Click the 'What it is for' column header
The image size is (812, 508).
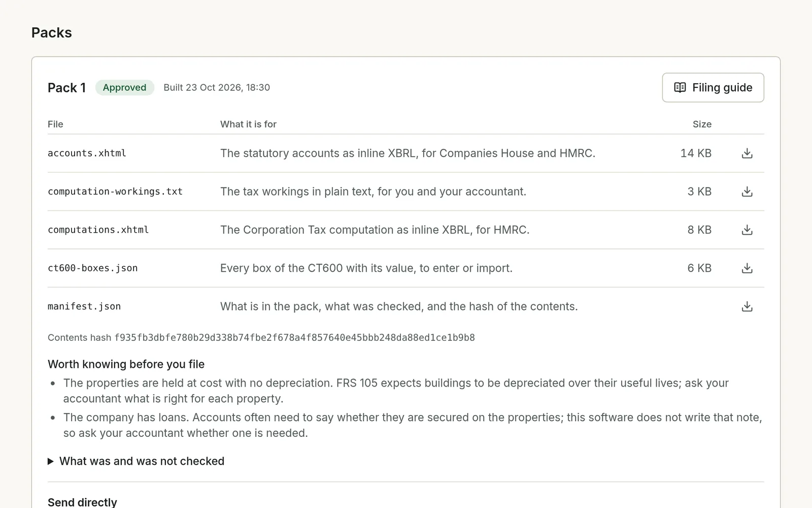pyautogui.click(x=248, y=124)
